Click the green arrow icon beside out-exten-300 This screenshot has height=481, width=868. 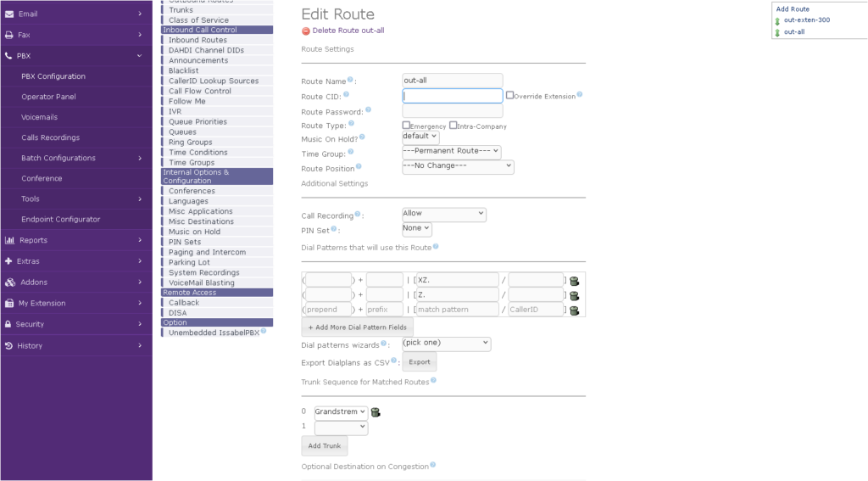(x=777, y=20)
